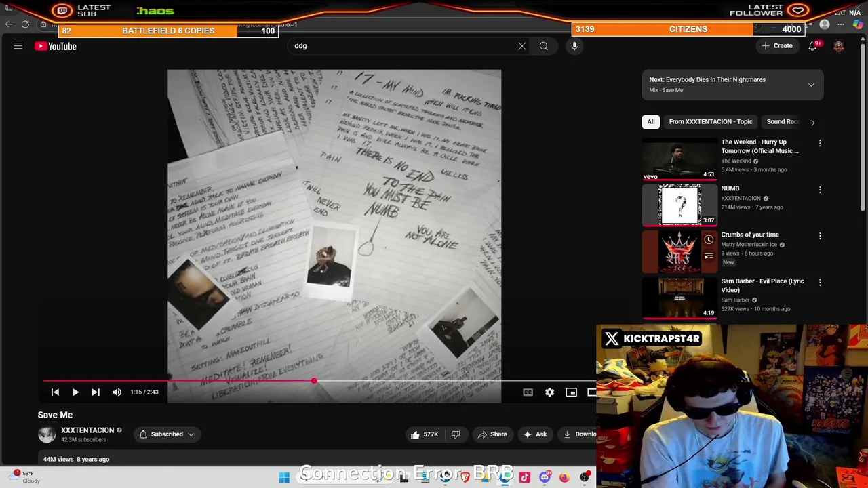868x488 pixels.
Task: Go back in the browser
Action: click(x=9, y=25)
